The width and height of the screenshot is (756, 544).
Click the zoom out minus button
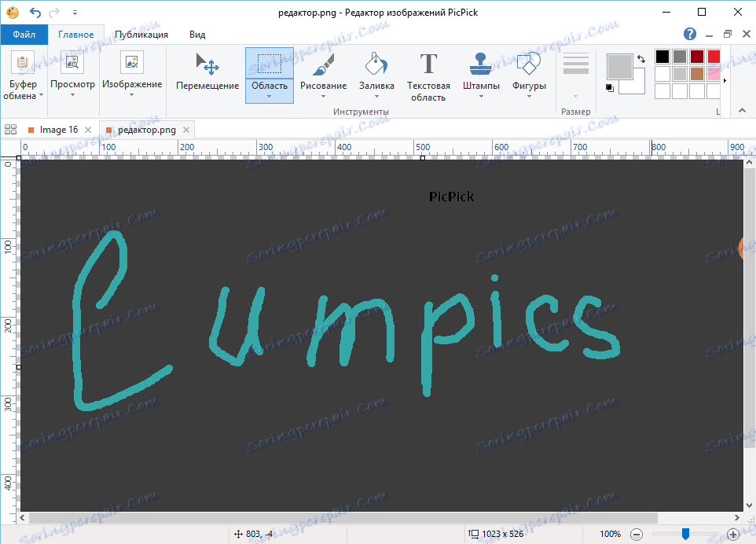(x=637, y=535)
